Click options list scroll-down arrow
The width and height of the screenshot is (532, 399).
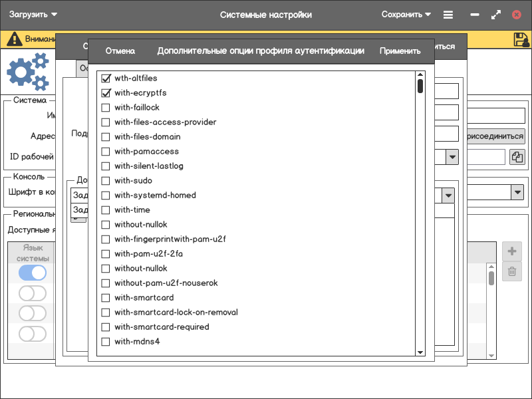pyautogui.click(x=420, y=352)
